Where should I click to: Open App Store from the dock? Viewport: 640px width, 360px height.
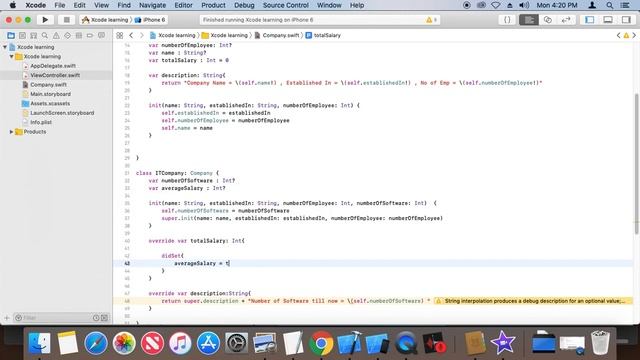click(208, 343)
